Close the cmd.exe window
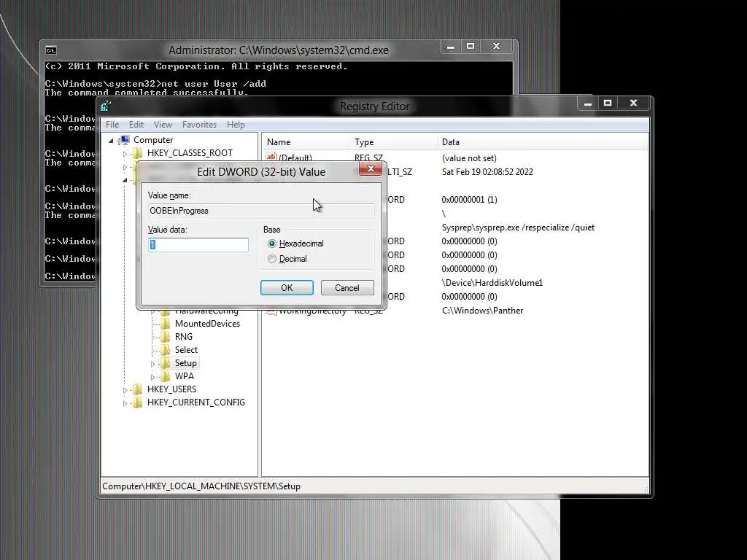The image size is (747, 560). tap(496, 46)
